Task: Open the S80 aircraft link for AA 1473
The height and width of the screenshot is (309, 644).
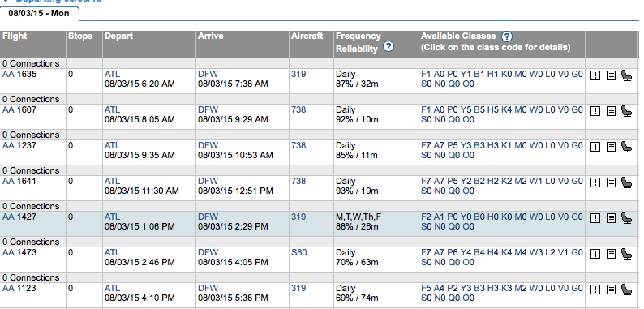Action: (299, 253)
